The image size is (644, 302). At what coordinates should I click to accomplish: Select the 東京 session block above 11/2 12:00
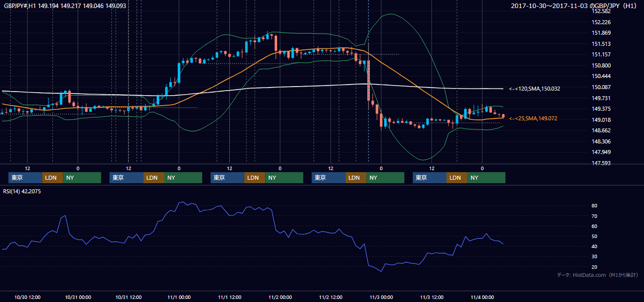click(329, 178)
